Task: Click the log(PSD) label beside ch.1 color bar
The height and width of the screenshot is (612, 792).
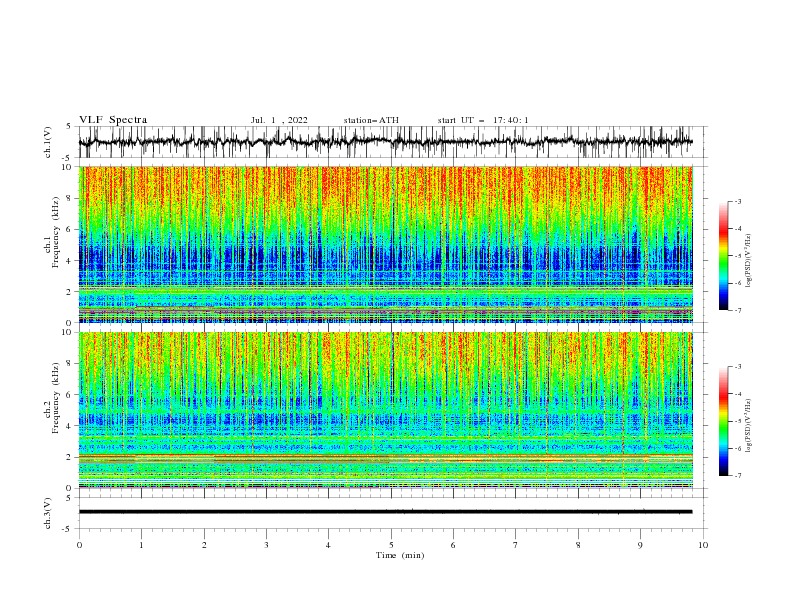Action: point(749,261)
